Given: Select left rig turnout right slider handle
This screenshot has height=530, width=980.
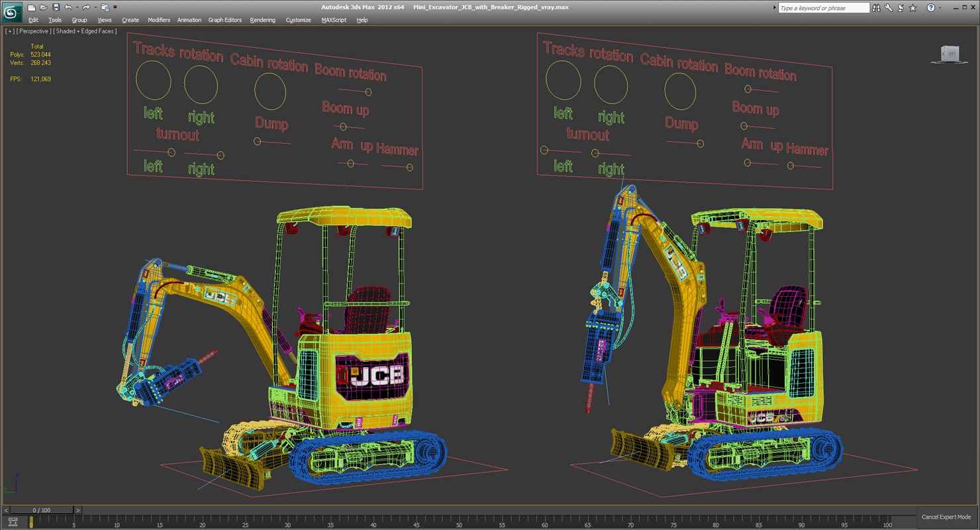Looking at the screenshot, I should click(x=220, y=156).
